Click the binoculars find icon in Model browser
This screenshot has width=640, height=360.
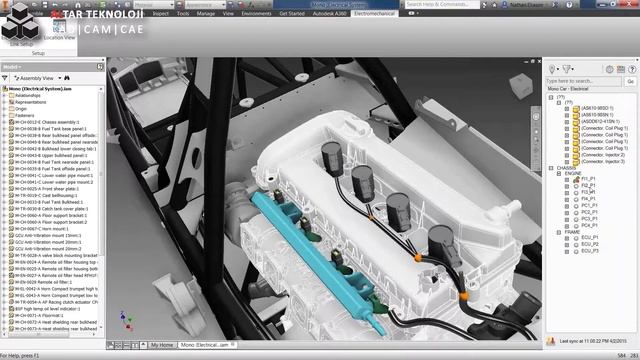click(x=67, y=78)
